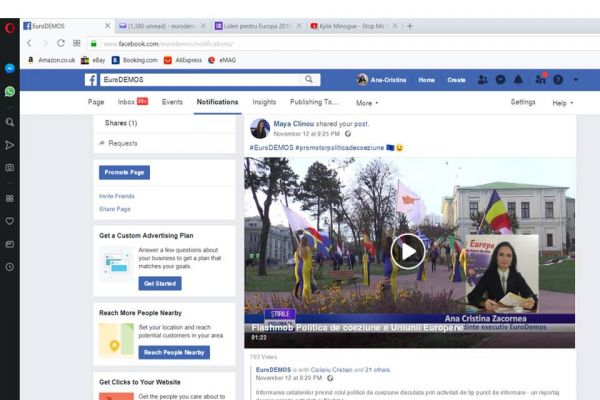Viewport: 600px width, 400px height.
Task: Click the address bar URL field
Action: pyautogui.click(x=344, y=44)
